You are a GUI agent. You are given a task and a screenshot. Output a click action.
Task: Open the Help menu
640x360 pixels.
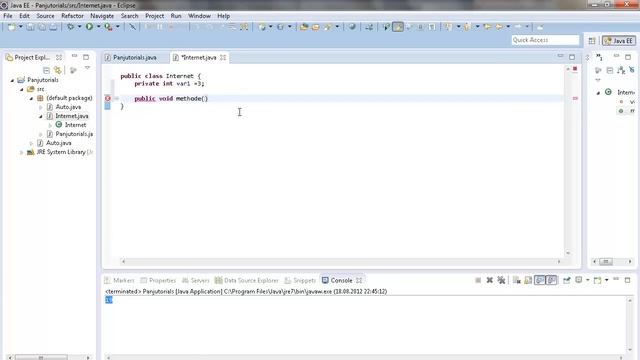pos(223,16)
